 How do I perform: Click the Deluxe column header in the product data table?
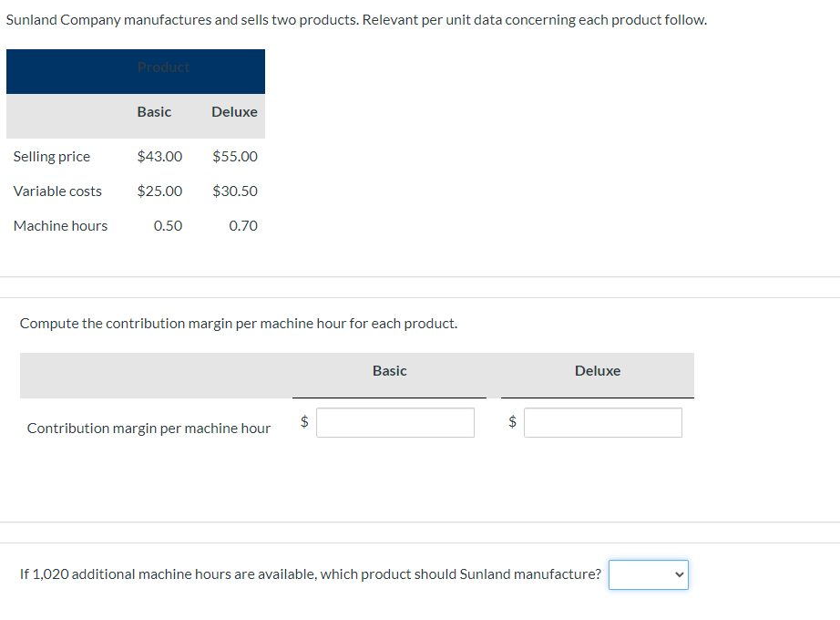(234, 112)
